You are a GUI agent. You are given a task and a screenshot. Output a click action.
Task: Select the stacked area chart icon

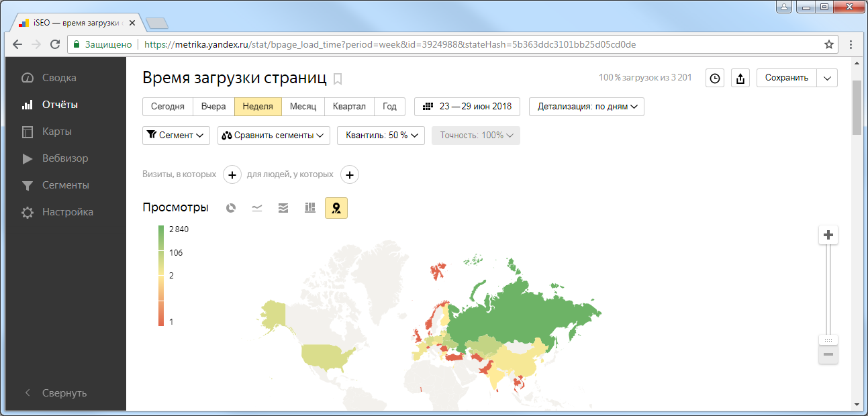pos(283,208)
